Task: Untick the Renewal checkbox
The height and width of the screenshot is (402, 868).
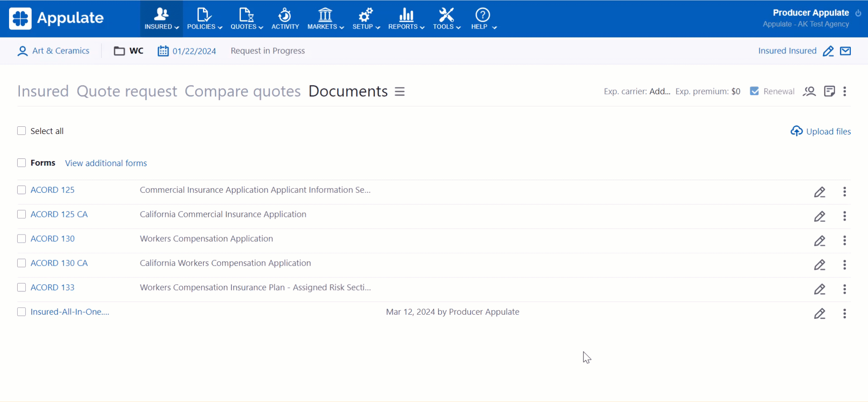Action: tap(754, 91)
